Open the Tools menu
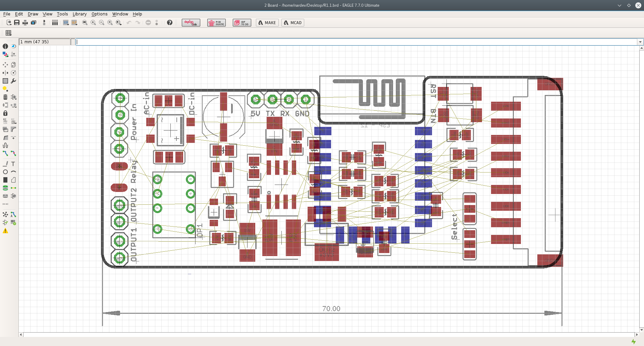Screen dimensions: 644x346 62,14
